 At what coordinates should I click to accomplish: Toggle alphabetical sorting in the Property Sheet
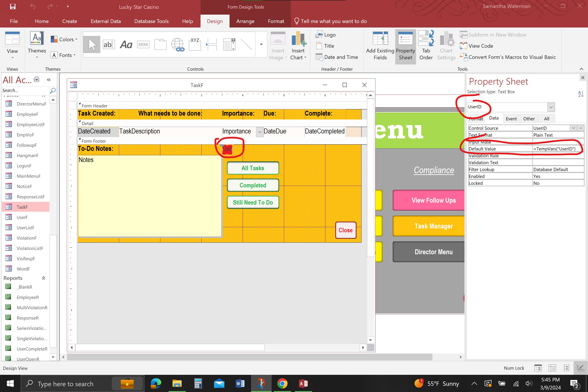tap(581, 94)
